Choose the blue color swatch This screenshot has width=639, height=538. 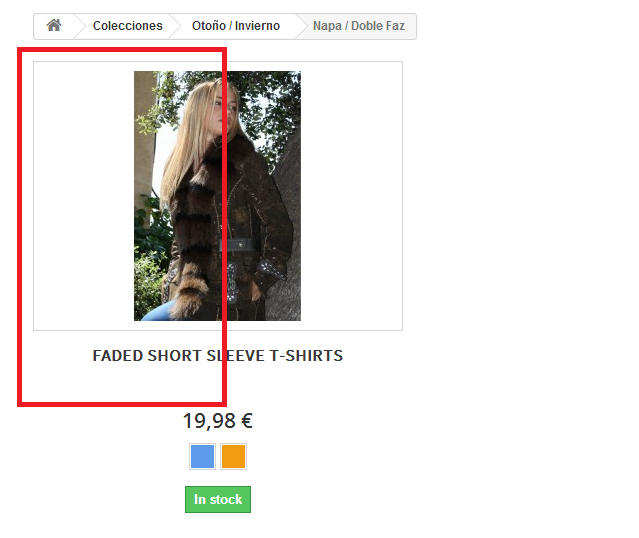202,456
